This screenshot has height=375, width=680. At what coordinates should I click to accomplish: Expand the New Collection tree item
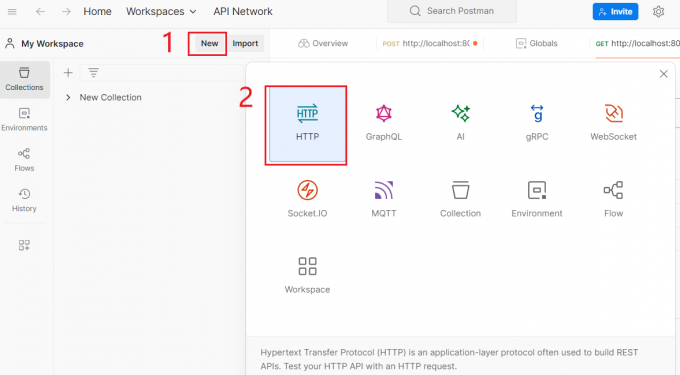click(x=68, y=98)
